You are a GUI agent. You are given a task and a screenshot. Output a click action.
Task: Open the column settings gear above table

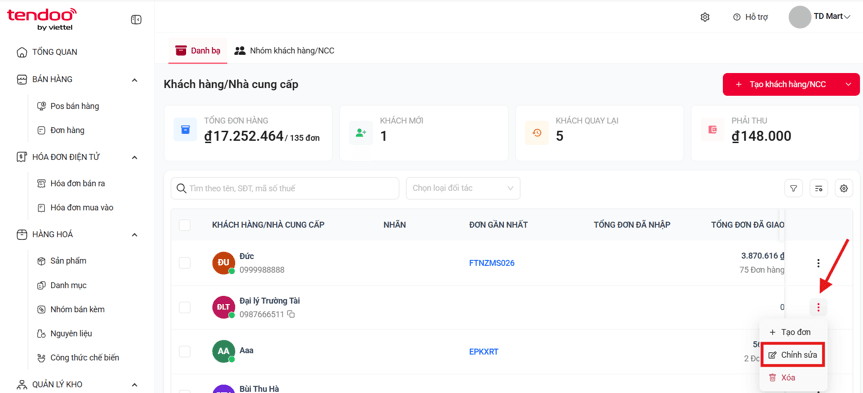point(844,188)
